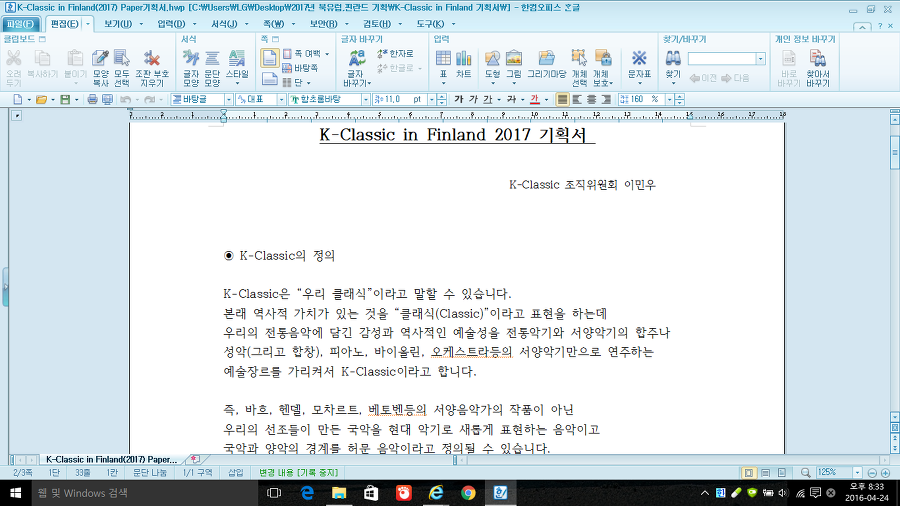Open Google Chrome from the taskbar
900x506 pixels.
tap(468, 493)
